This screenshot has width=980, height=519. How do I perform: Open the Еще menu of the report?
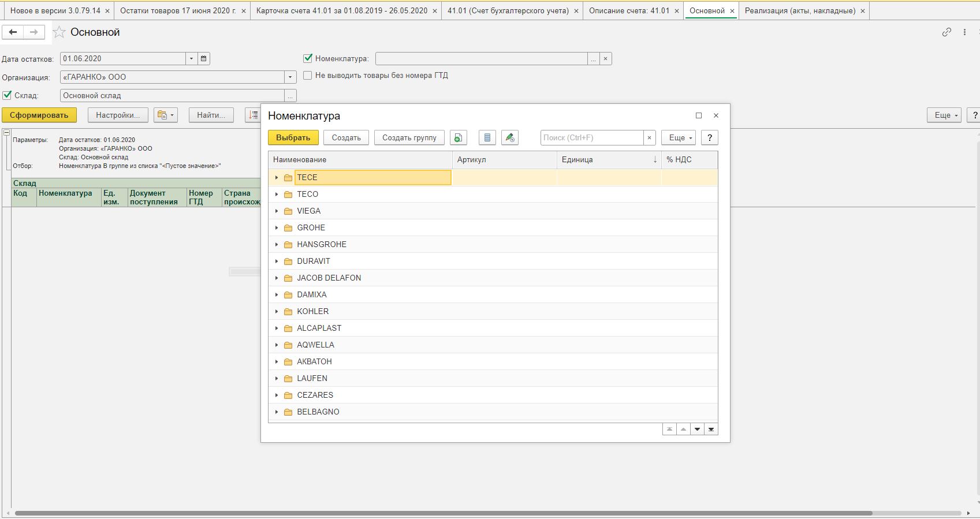[x=944, y=115]
